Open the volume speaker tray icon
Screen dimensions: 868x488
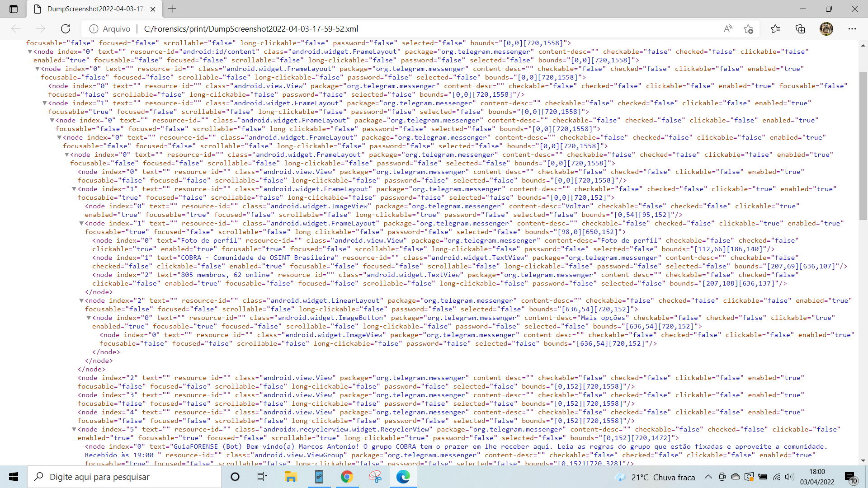click(x=789, y=477)
